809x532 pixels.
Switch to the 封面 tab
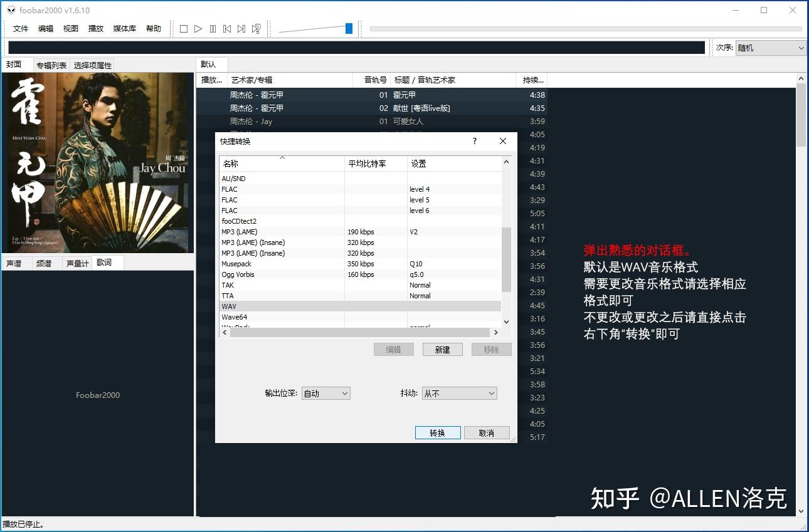[x=16, y=65]
